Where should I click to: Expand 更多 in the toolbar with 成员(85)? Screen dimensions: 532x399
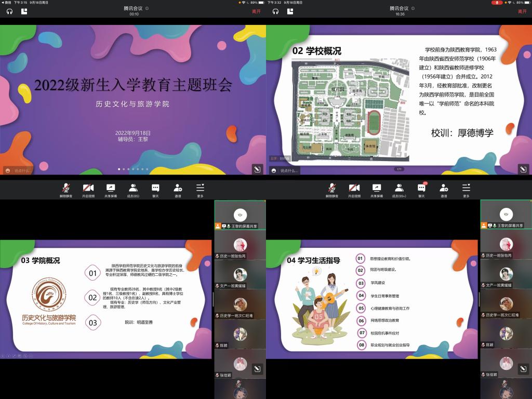200,190
